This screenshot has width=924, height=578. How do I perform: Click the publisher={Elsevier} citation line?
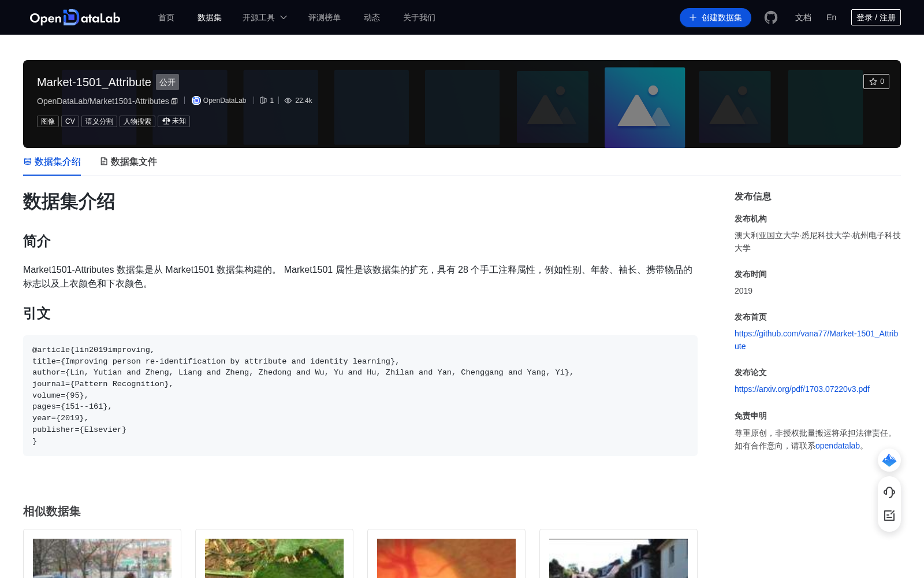click(x=79, y=429)
